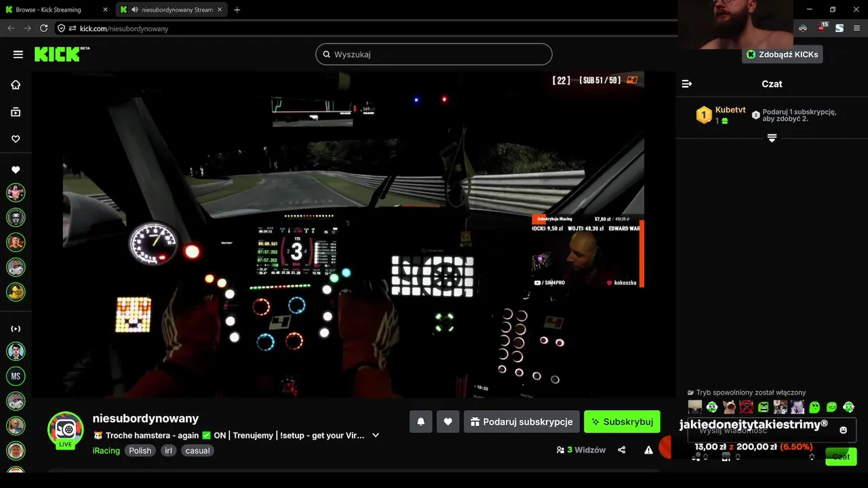Insert the angry green face emote
Screen dimensions: 868x488
coord(764,407)
